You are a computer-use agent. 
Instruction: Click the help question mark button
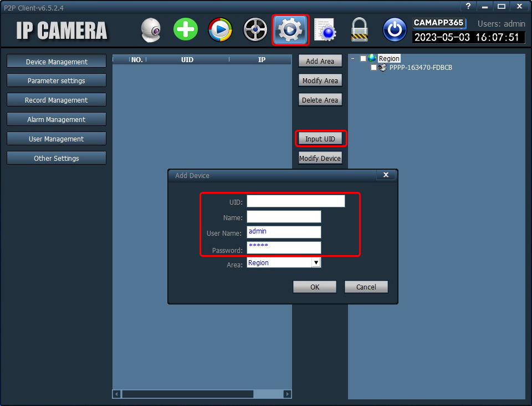click(x=468, y=6)
